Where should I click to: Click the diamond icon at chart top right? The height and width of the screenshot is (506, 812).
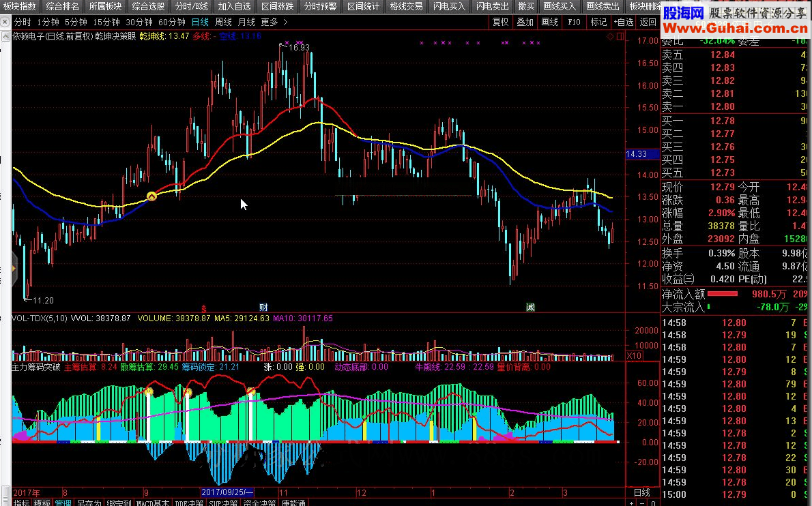(x=610, y=36)
